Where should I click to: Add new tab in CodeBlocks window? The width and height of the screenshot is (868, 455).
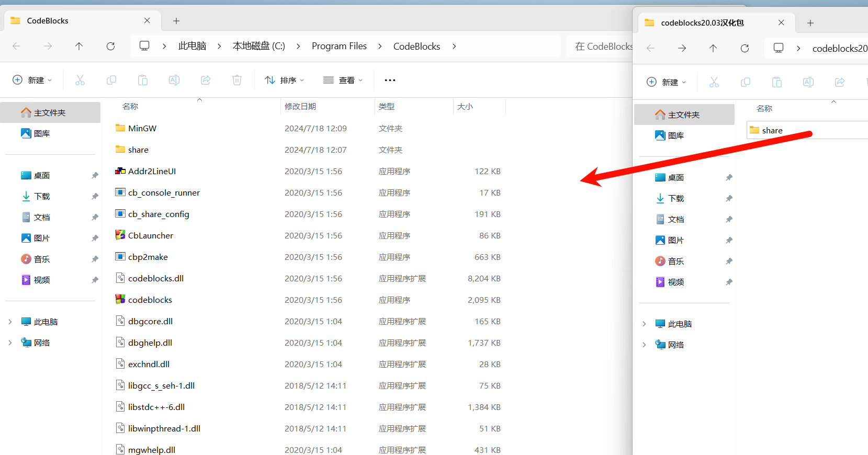(x=176, y=21)
